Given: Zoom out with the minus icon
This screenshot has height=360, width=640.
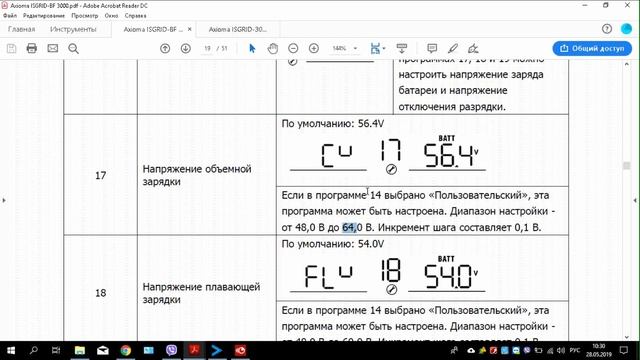Looking at the screenshot, I should pyautogui.click(x=293, y=49).
